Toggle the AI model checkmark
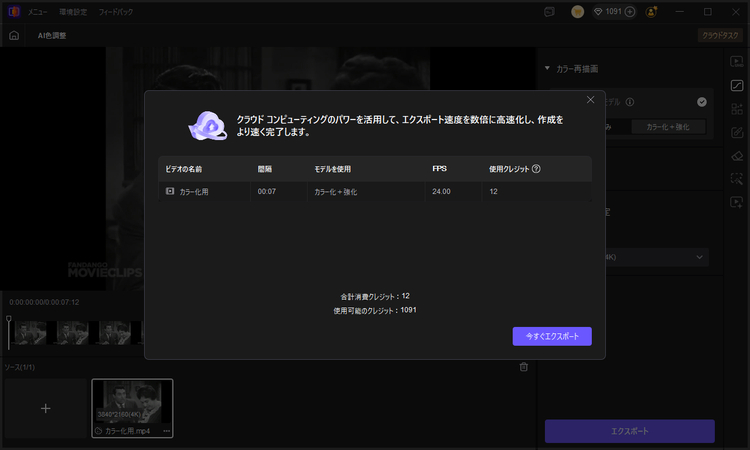Image resolution: width=750 pixels, height=450 pixels. [x=702, y=101]
